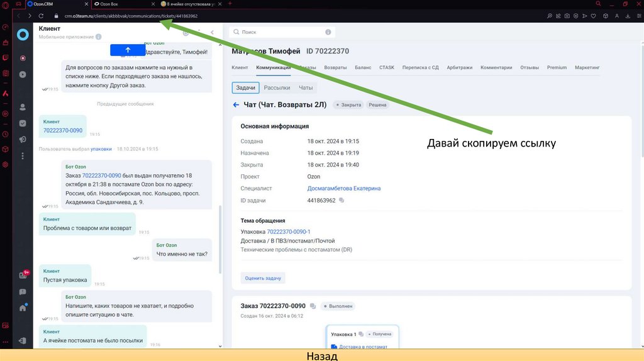The image size is (644, 361).
Task: Click the Закрыта status badge
Action: pos(348,105)
